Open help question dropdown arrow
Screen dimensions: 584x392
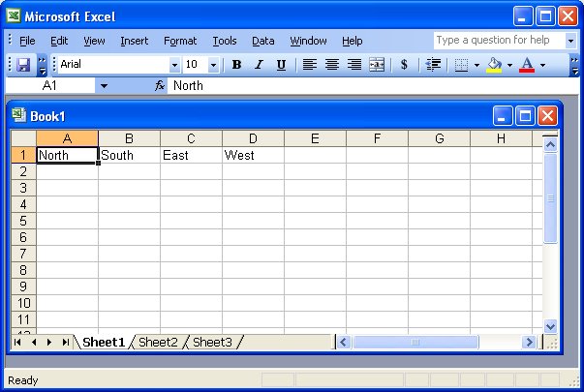[x=570, y=41]
